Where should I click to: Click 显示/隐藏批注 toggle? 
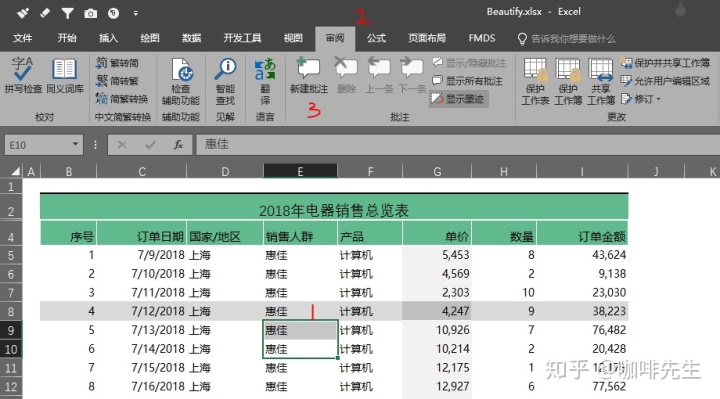point(469,63)
